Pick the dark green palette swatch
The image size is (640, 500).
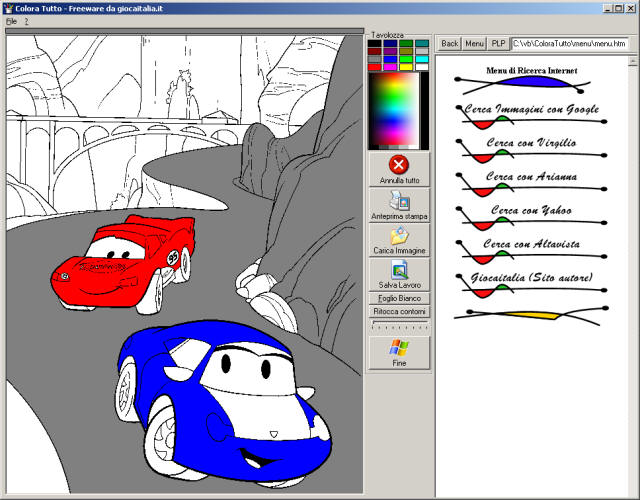(406, 43)
